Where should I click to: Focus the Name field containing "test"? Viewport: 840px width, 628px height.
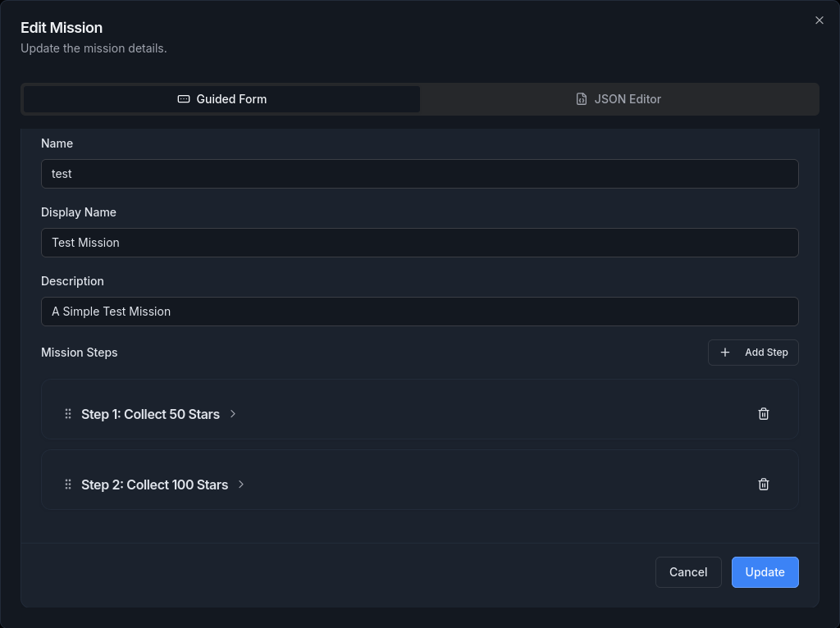pyautogui.click(x=419, y=174)
